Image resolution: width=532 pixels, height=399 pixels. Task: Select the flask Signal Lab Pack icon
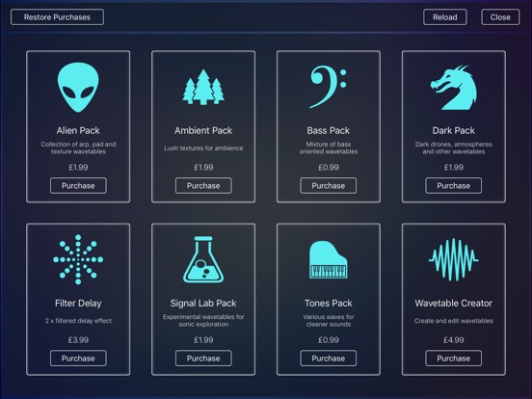tap(203, 259)
